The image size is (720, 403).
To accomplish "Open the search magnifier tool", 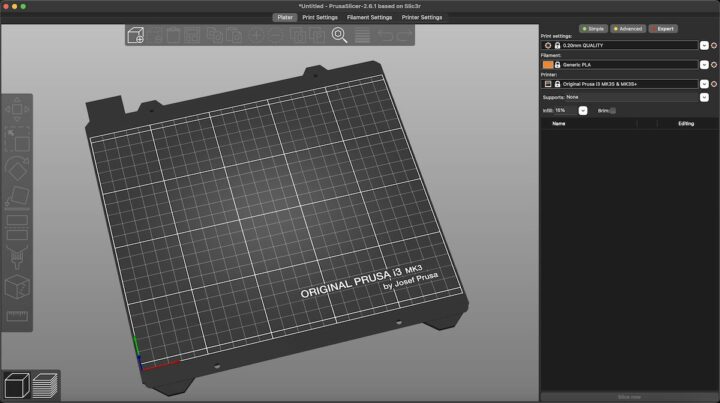I will (339, 36).
